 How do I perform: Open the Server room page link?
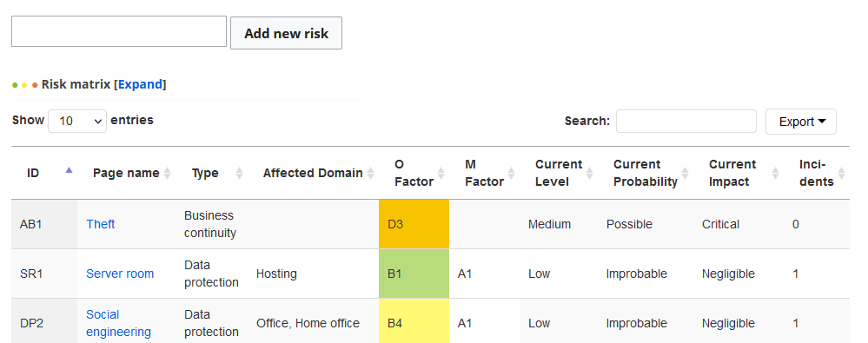click(120, 274)
